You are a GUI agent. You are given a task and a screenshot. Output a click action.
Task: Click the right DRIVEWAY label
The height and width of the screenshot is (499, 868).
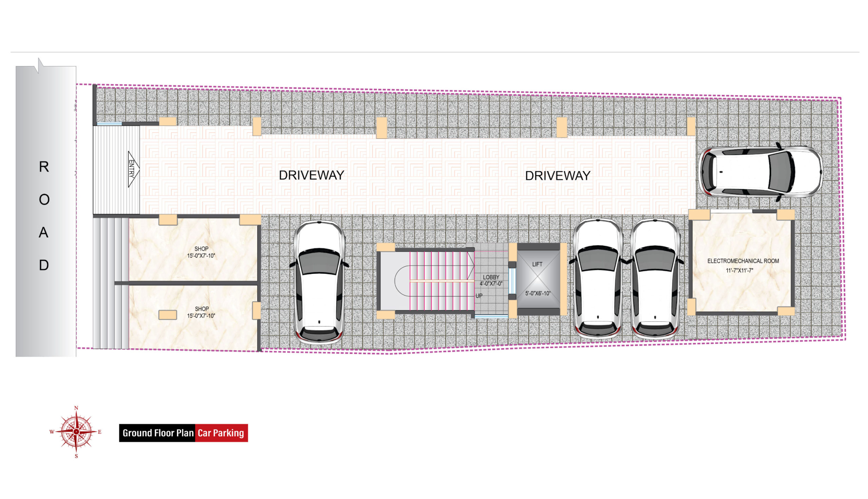click(x=557, y=176)
